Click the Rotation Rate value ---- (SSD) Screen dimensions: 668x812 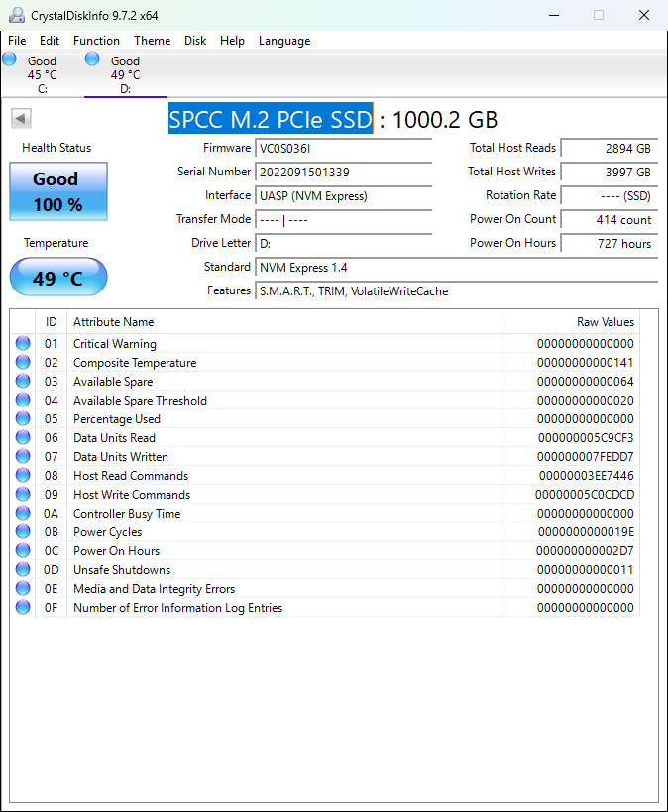point(609,196)
